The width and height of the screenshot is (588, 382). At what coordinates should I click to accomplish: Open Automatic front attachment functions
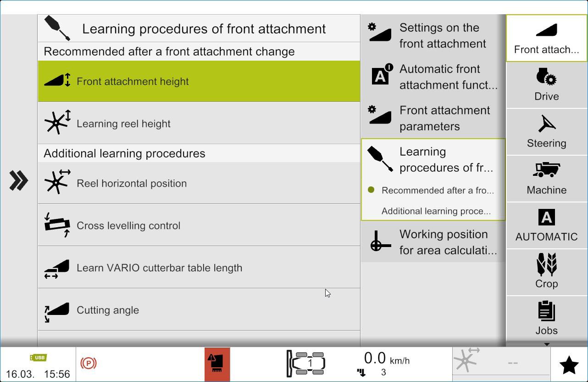tap(433, 77)
